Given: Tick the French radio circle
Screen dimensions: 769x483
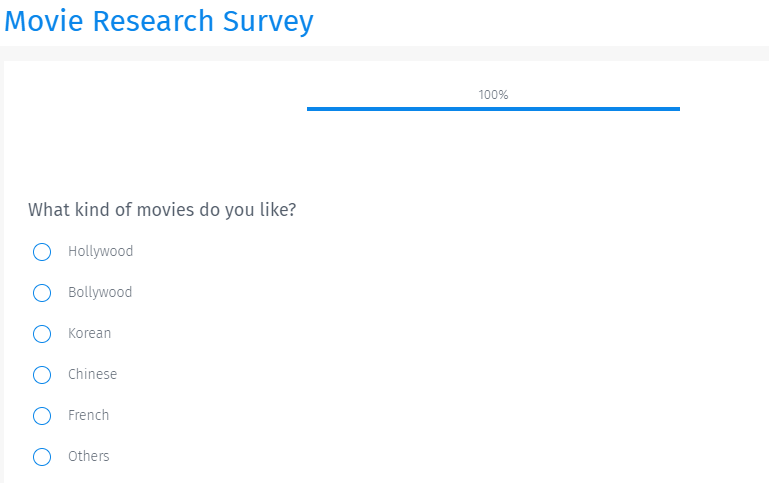Looking at the screenshot, I should tap(42, 416).
